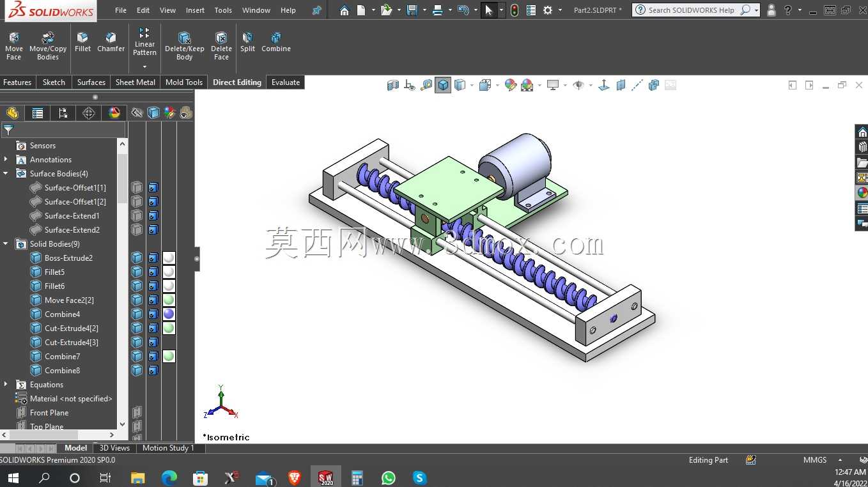
Task: Open the FeatureManager design tree tab
Action: (12, 113)
